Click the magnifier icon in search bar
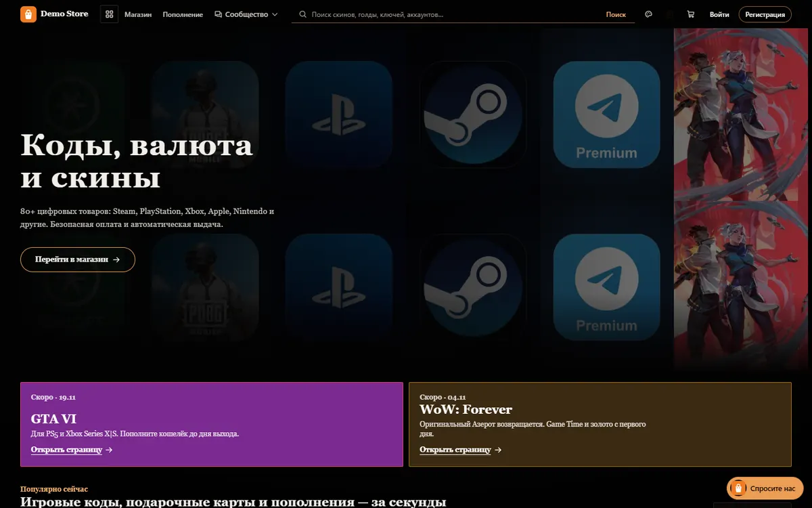Image resolution: width=812 pixels, height=508 pixels. pyautogui.click(x=302, y=14)
